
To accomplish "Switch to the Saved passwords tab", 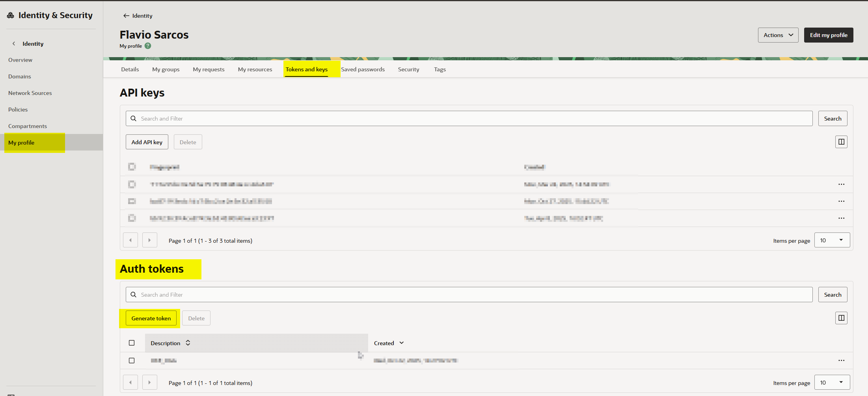I will pyautogui.click(x=363, y=69).
